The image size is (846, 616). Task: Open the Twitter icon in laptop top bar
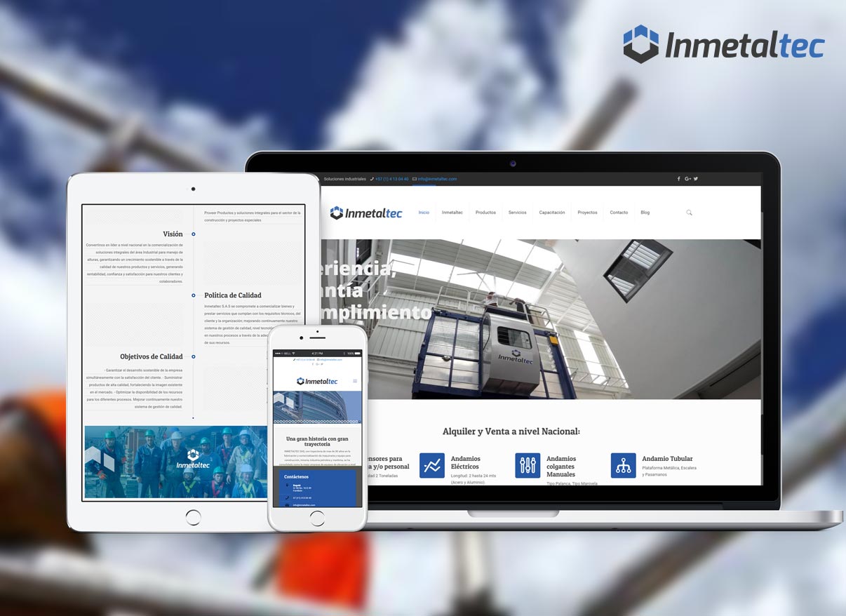point(696,179)
